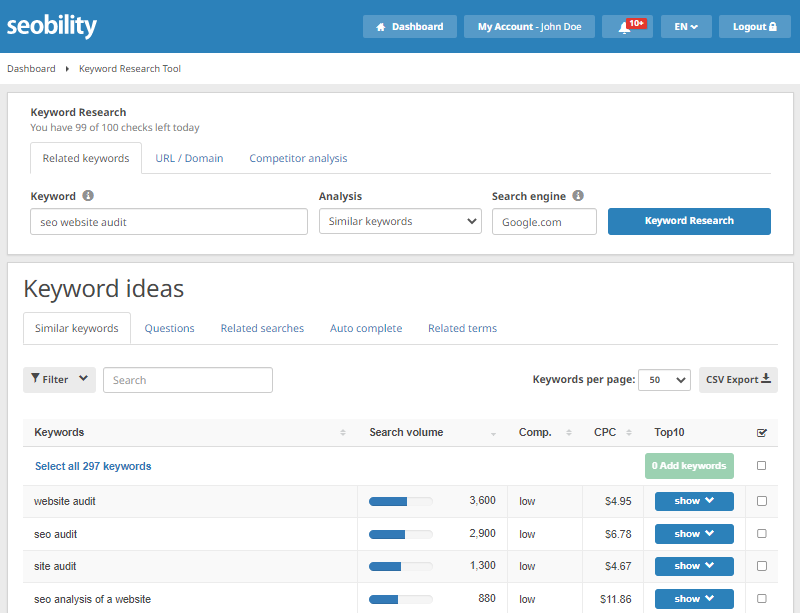Screen dimensions: 800x613
Task: Open the Filter dropdown
Action: tap(59, 380)
